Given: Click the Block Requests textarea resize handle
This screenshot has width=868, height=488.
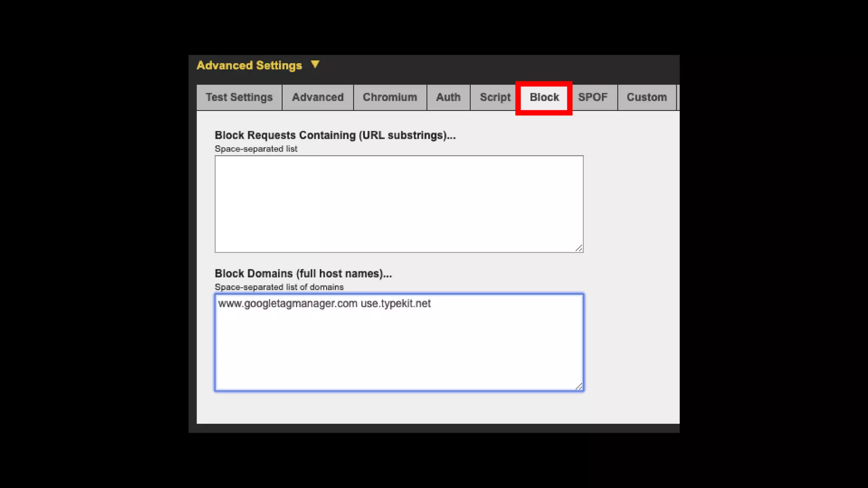Looking at the screenshot, I should 579,248.
